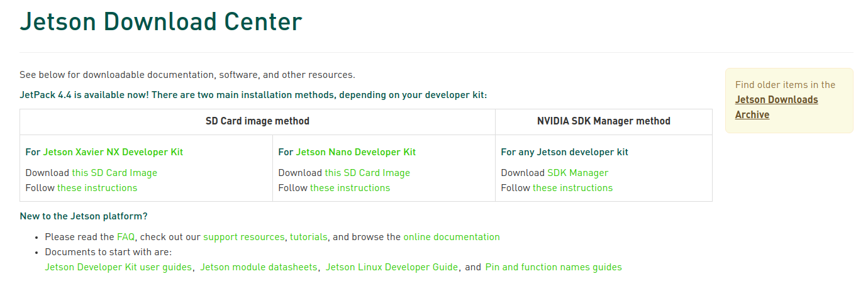
Task: Follow these instructions for Xavier NX
Action: pyautogui.click(x=97, y=188)
